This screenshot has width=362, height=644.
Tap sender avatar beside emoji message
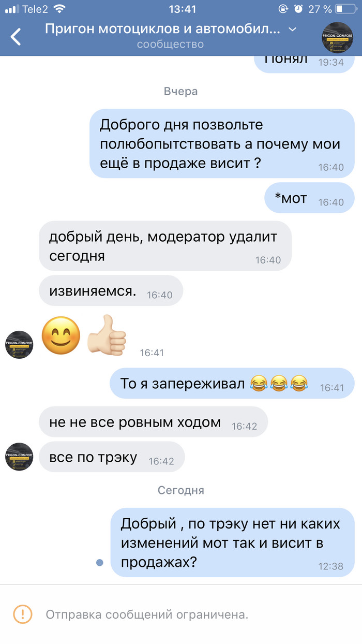click(19, 345)
